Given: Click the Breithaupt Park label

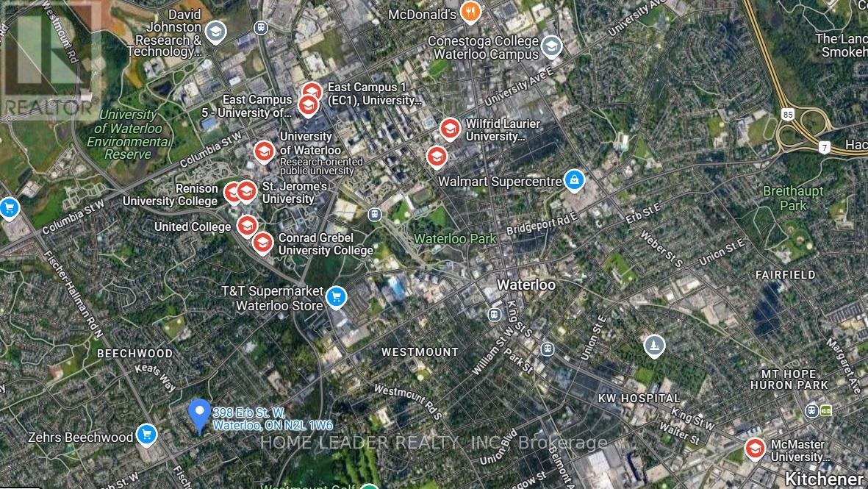Looking at the screenshot, I should (793, 199).
